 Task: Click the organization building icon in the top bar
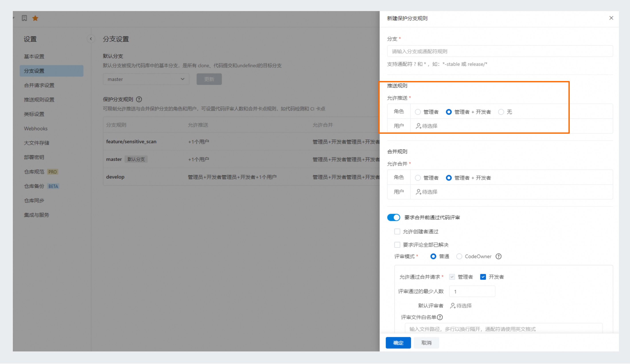coord(24,18)
